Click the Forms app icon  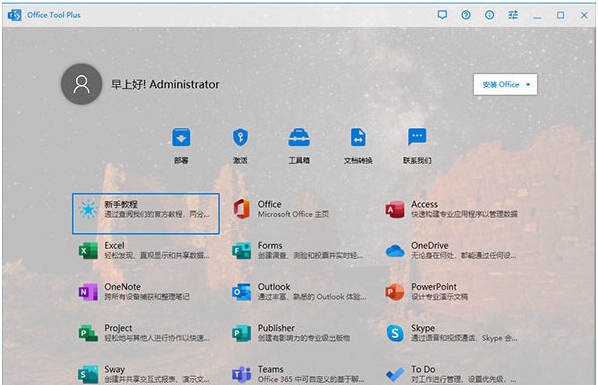(241, 250)
